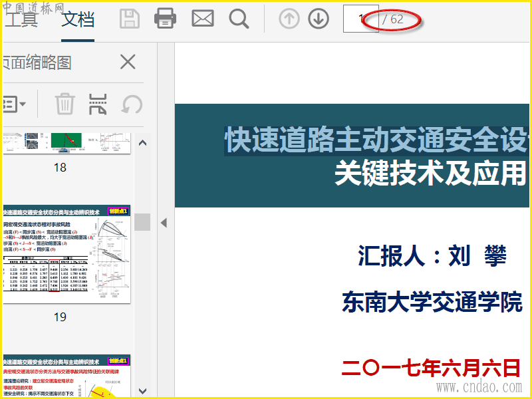Click the text 汇报人：刘 攀

[x=433, y=256]
